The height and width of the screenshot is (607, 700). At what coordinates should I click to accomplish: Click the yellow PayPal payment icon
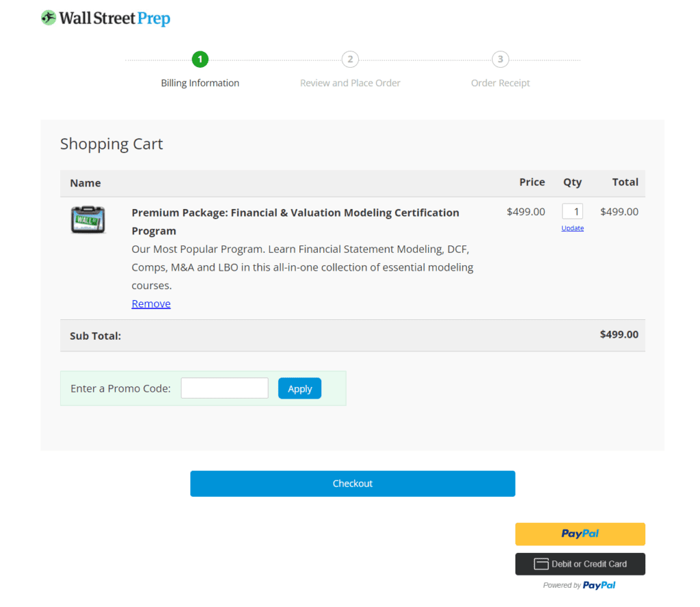pyautogui.click(x=580, y=534)
